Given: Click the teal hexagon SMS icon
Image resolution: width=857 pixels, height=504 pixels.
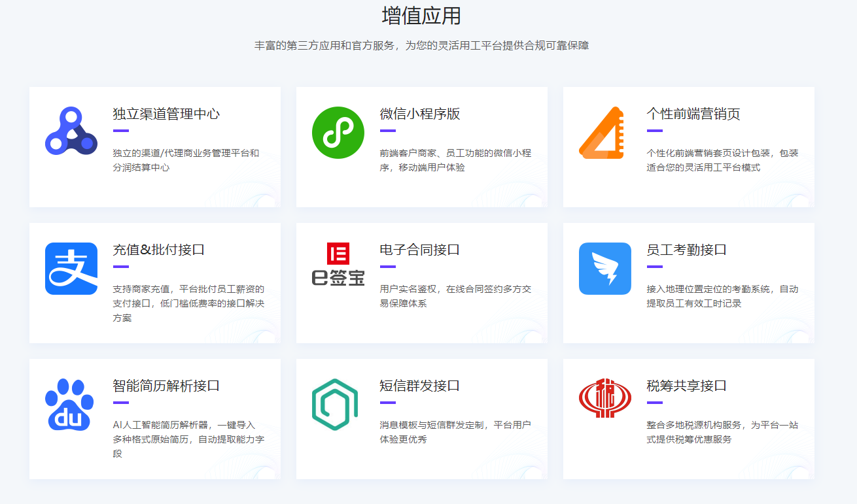Looking at the screenshot, I should click(335, 404).
